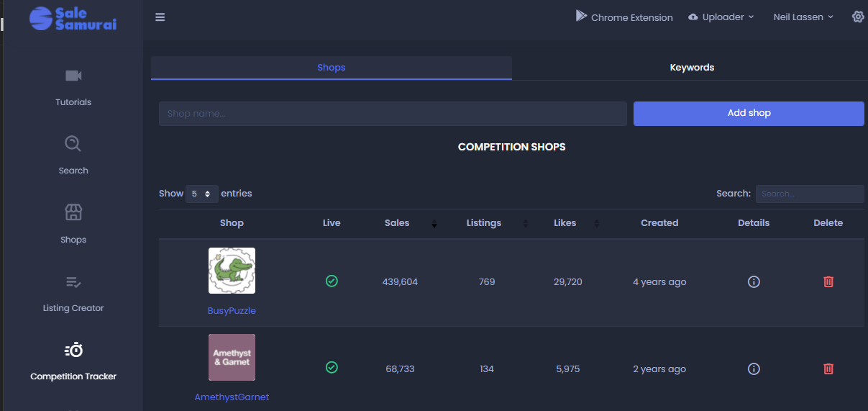Image resolution: width=868 pixels, height=411 pixels.
Task: Open Tutorials video camera icon
Action: pyautogui.click(x=73, y=76)
